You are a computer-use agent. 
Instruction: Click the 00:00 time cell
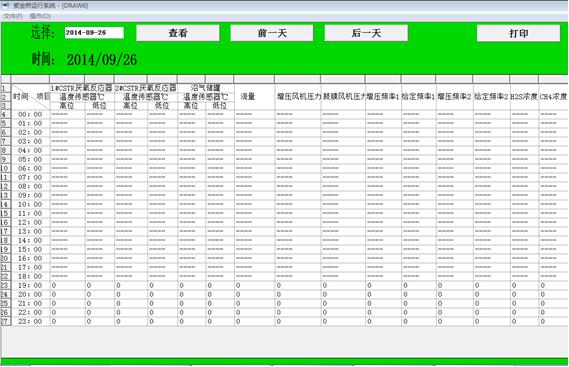pyautogui.click(x=30, y=114)
